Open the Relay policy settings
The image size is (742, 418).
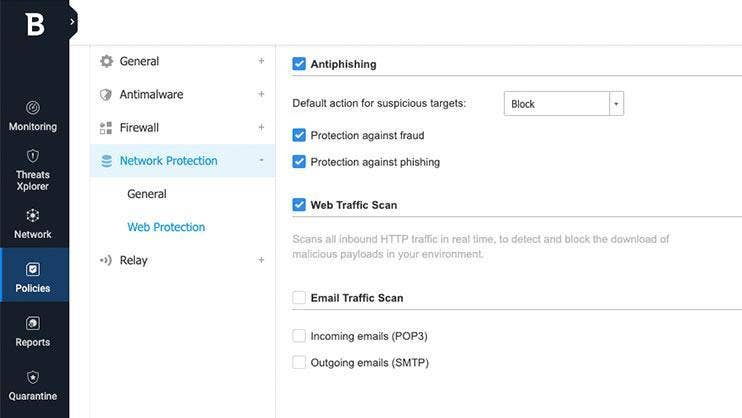coord(133,260)
